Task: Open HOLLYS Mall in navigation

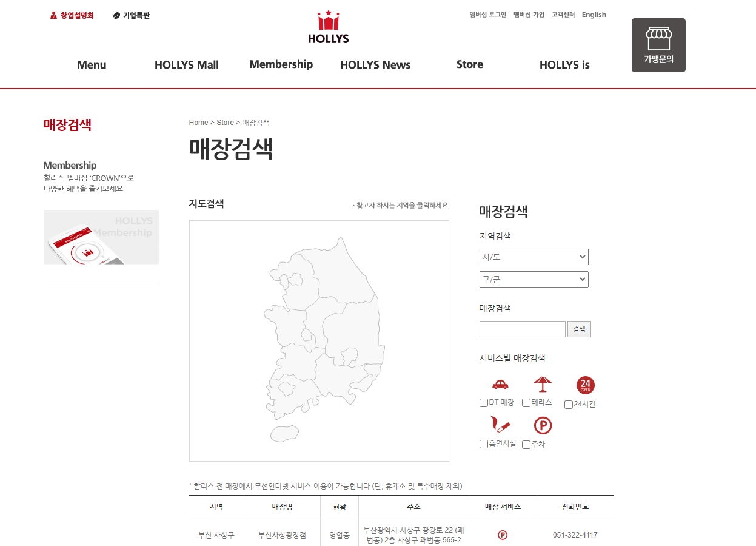Action: point(187,65)
